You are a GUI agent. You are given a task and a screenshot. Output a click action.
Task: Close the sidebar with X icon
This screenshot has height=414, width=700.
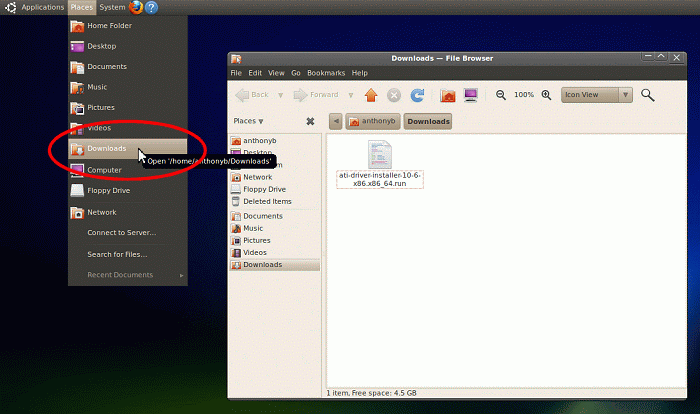pyautogui.click(x=310, y=121)
